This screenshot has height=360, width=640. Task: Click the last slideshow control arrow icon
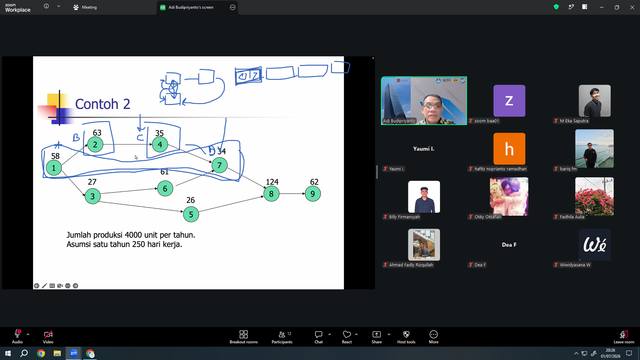tap(76, 286)
